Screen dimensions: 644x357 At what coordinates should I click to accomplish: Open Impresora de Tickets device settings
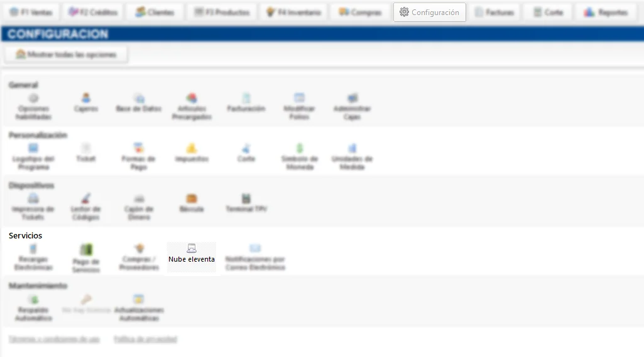pos(33,207)
